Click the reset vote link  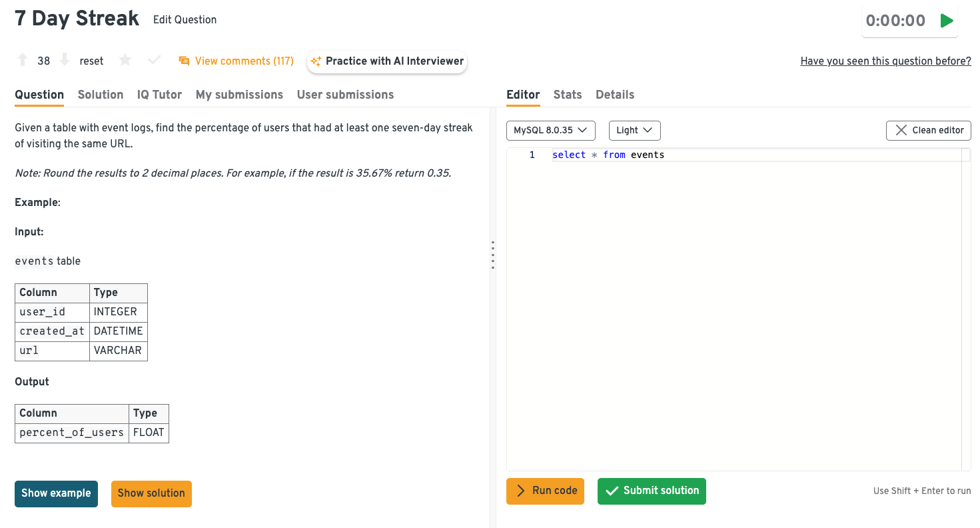pos(91,61)
